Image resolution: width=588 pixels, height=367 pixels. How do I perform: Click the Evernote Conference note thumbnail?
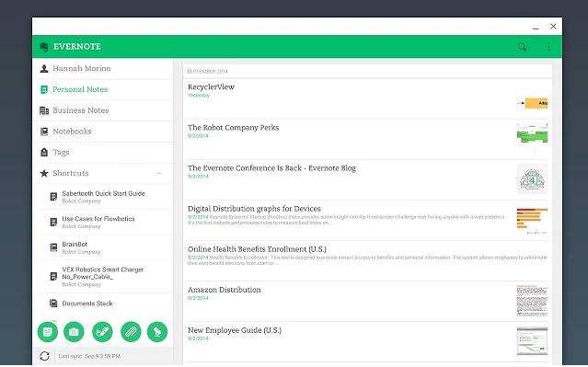coord(532,178)
